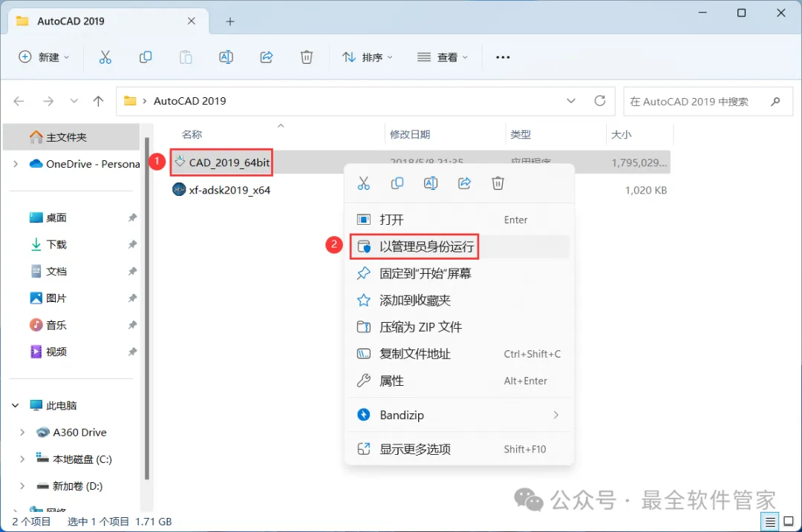Open a new tab with the plus button
Screen dimensions: 802x532
click(x=230, y=22)
